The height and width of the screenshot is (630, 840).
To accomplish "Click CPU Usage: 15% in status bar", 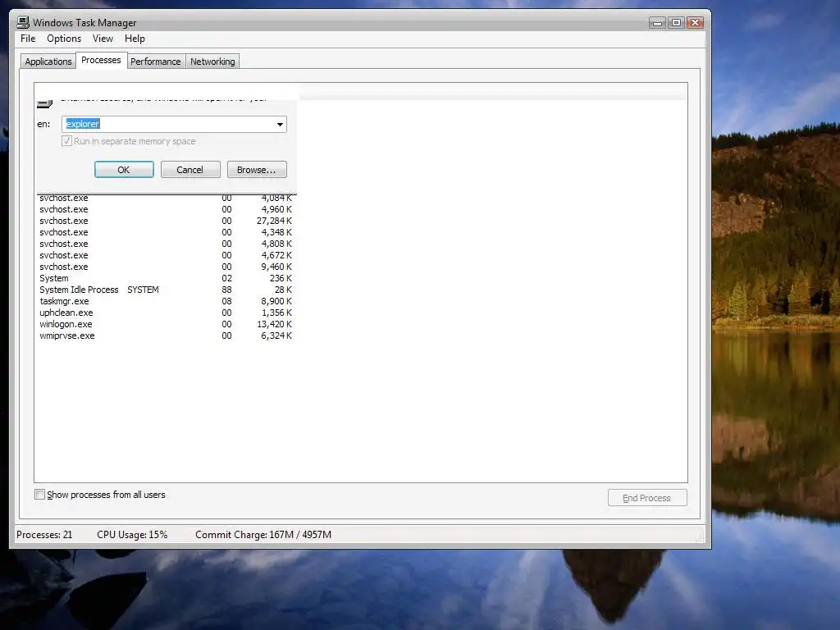I will click(132, 535).
